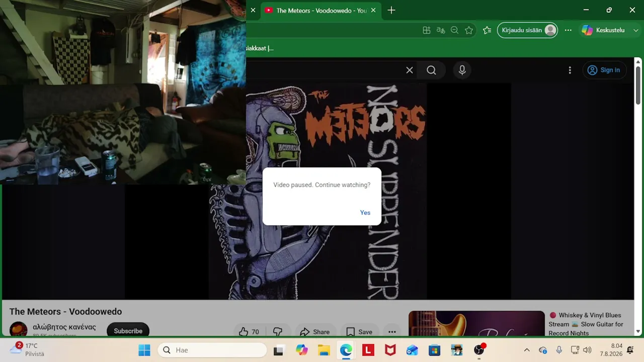This screenshot has height=362, width=644.
Task: Close The Meteors - Voodoowedo tab
Action: click(373, 11)
